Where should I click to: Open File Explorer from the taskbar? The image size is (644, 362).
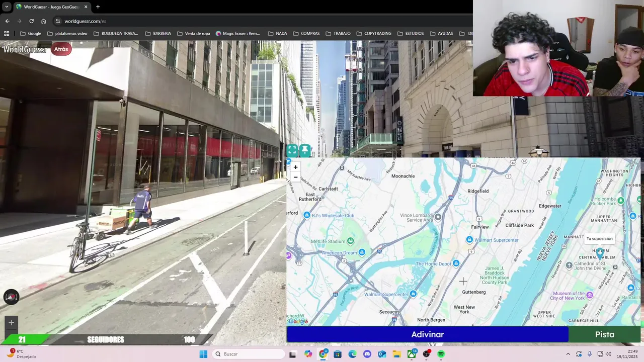point(396,354)
